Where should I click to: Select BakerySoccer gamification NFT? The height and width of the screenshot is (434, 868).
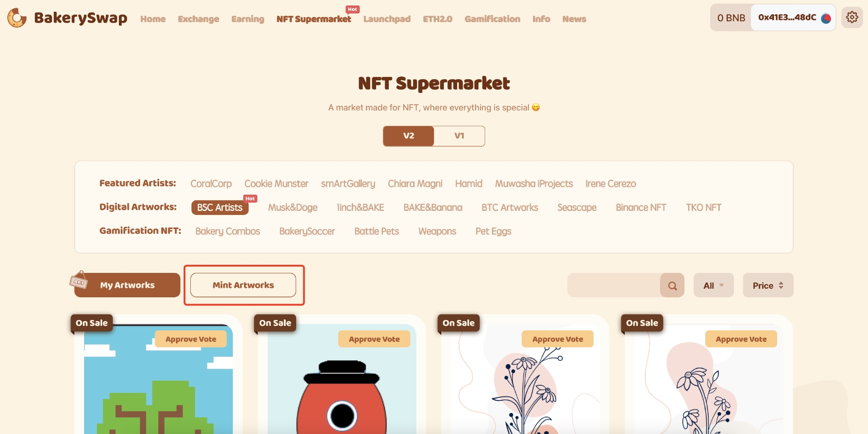307,231
